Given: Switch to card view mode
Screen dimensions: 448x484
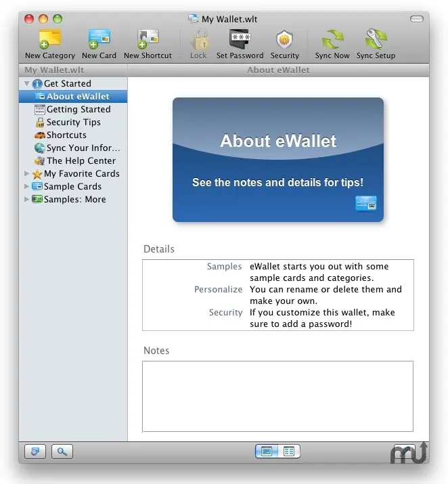Looking at the screenshot, I should click(267, 452).
